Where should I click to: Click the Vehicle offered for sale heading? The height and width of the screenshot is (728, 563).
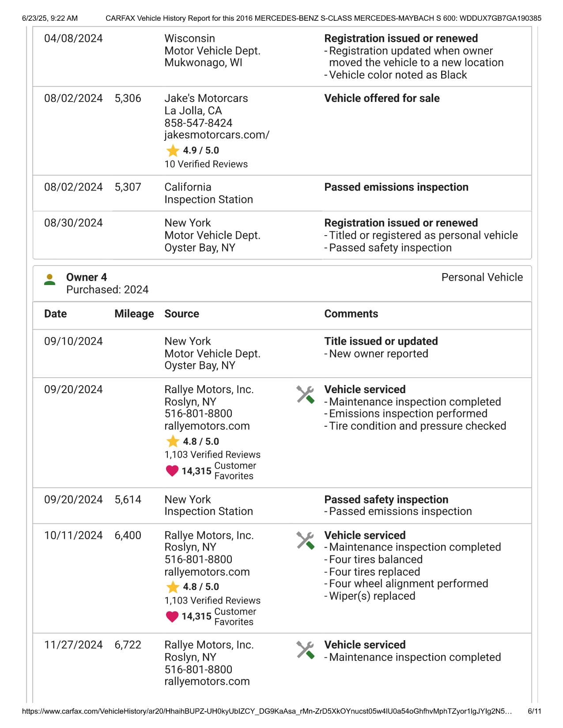coord(382,98)
